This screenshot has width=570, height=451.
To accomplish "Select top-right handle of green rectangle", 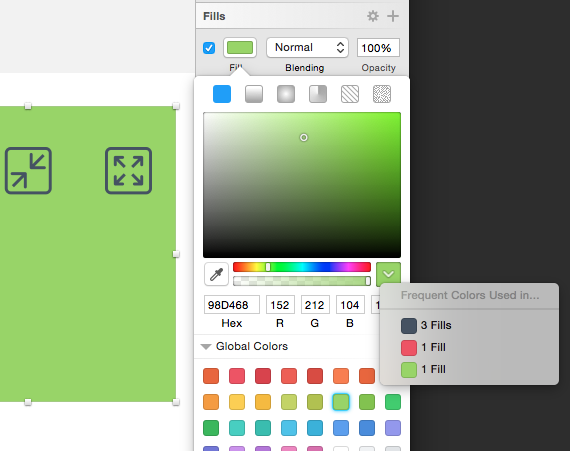I will pyautogui.click(x=176, y=106).
